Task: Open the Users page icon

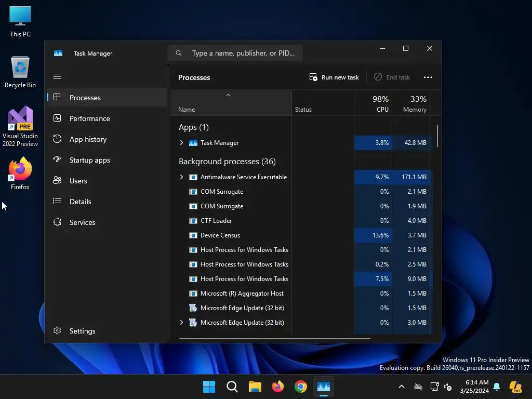Action: coord(57,180)
